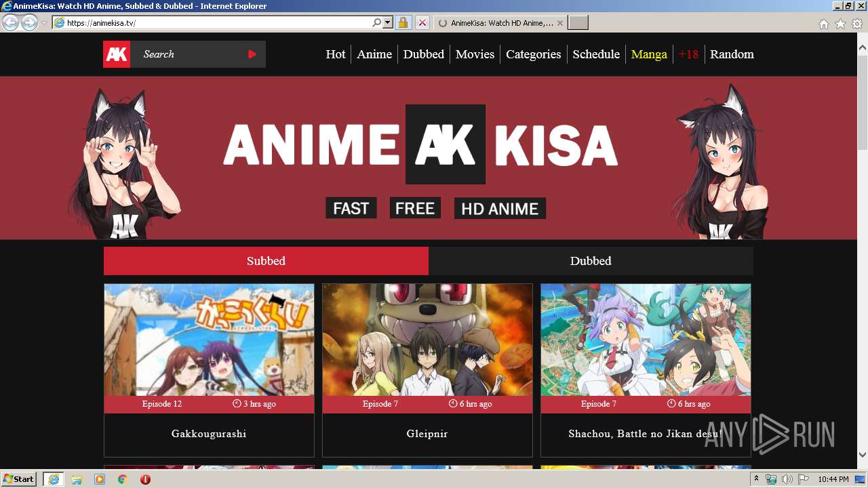Click Episode 7 label under Shachou card
The width and height of the screenshot is (868, 488).
click(599, 404)
